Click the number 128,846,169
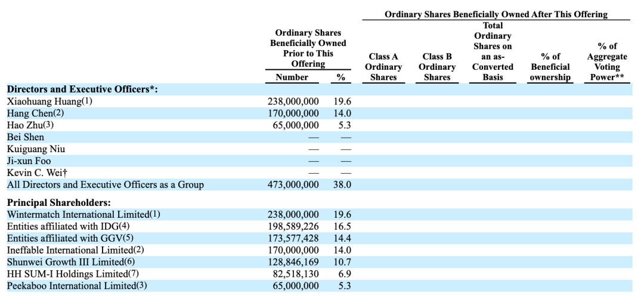The image size is (644, 299). click(293, 261)
